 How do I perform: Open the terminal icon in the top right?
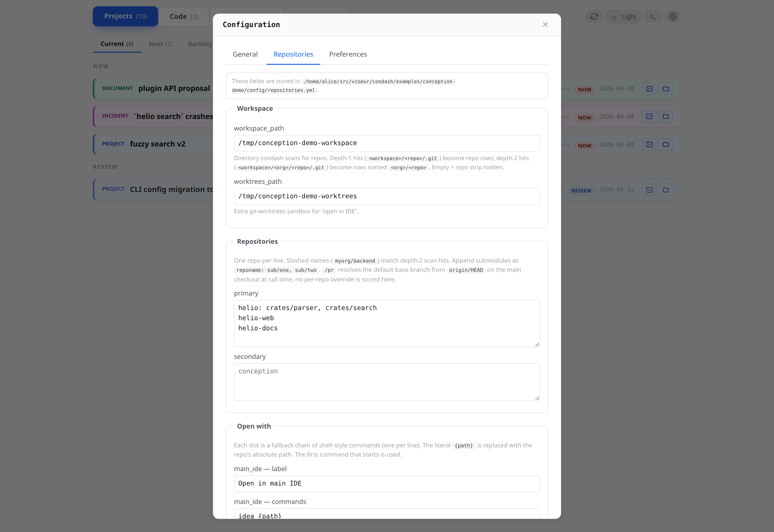coord(653,16)
